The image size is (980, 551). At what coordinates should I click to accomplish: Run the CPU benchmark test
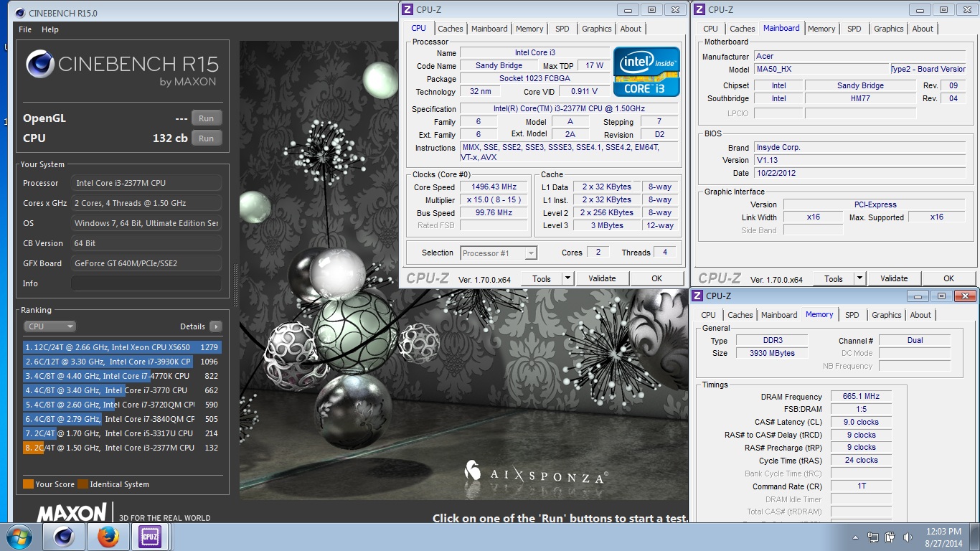tap(207, 138)
